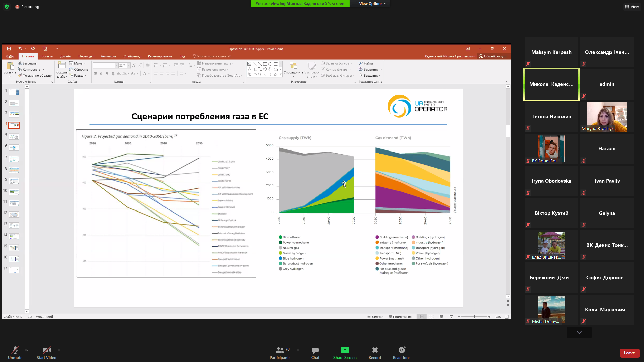The width and height of the screenshot is (644, 362).
Task: Click the zoom slider in status bar
Action: point(474,317)
